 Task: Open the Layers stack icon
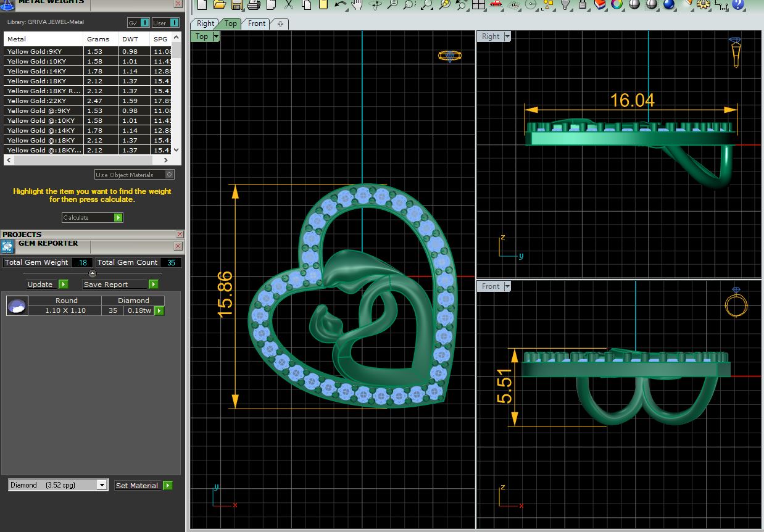coord(600,4)
